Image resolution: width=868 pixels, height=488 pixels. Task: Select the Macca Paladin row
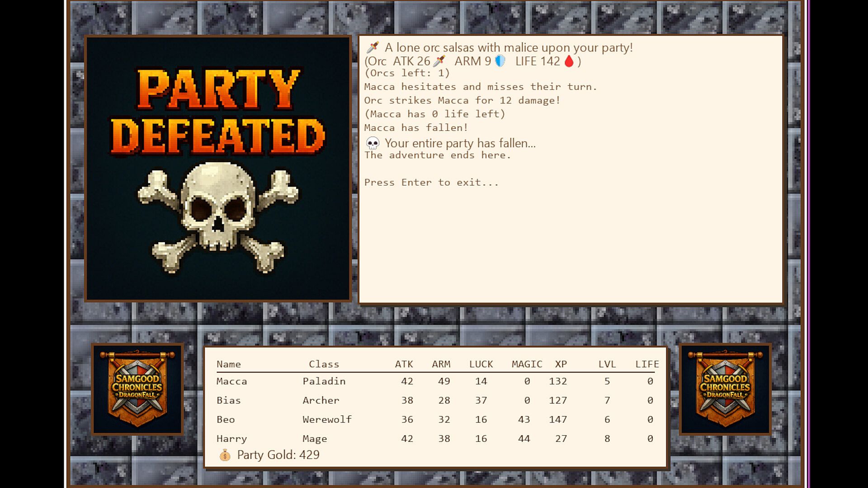click(x=436, y=381)
